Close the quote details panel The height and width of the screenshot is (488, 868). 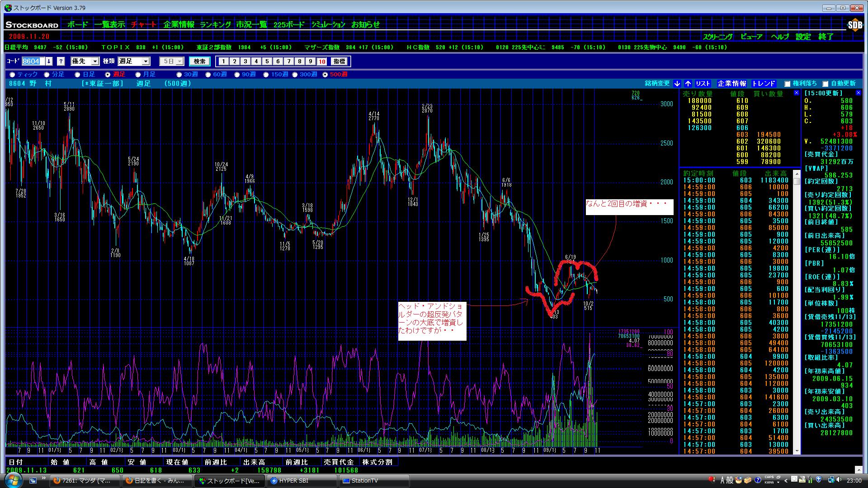click(859, 93)
